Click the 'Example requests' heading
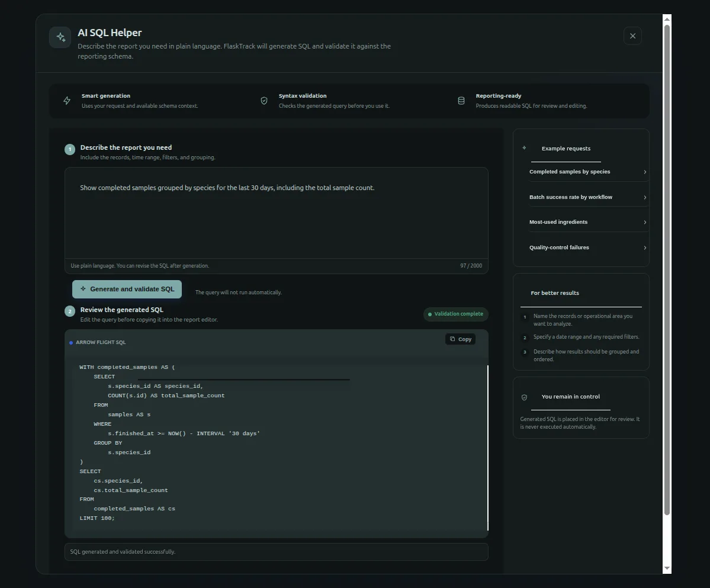Image resolution: width=710 pixels, height=588 pixels. (x=566, y=149)
